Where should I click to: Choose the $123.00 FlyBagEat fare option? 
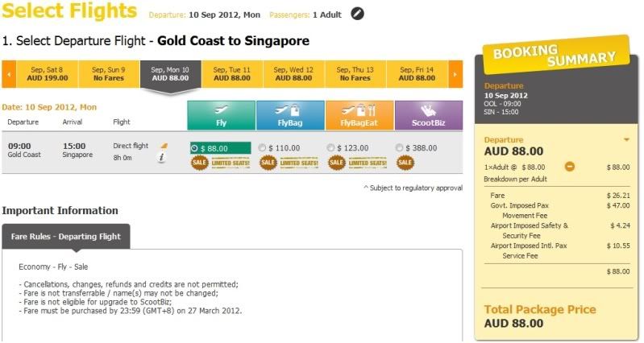(x=332, y=148)
